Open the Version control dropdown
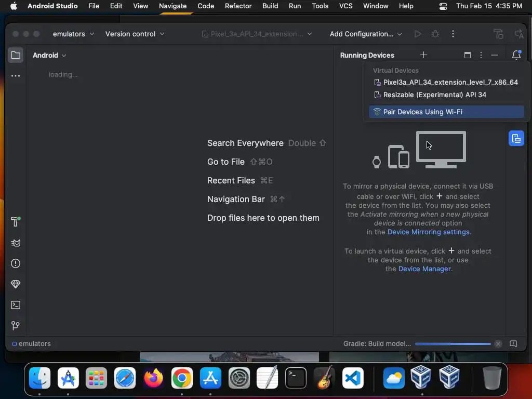 click(135, 34)
